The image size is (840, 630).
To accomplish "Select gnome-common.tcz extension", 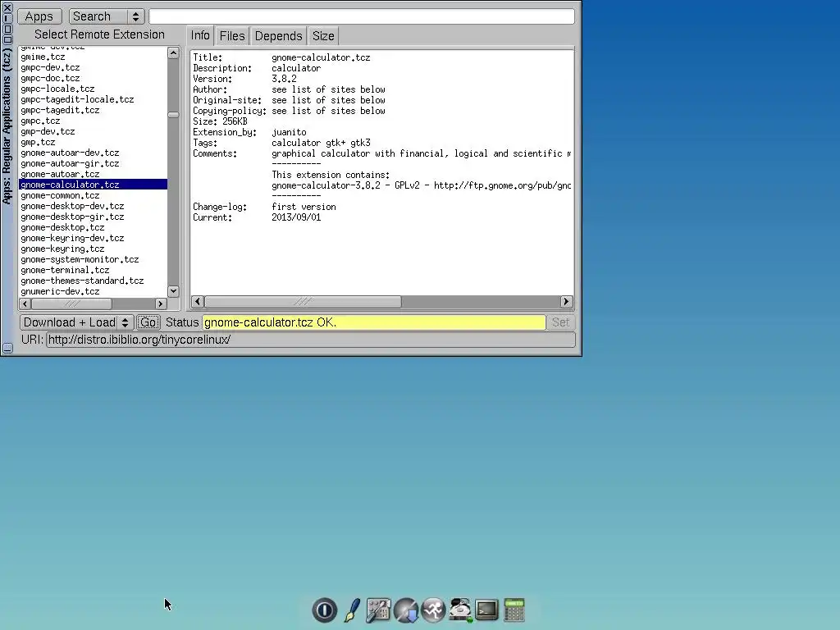I will coord(93,195).
